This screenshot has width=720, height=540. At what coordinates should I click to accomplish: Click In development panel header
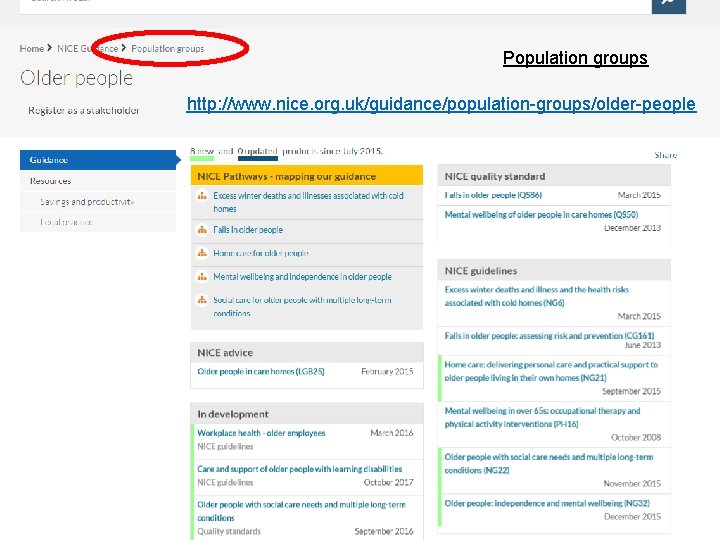click(307, 414)
